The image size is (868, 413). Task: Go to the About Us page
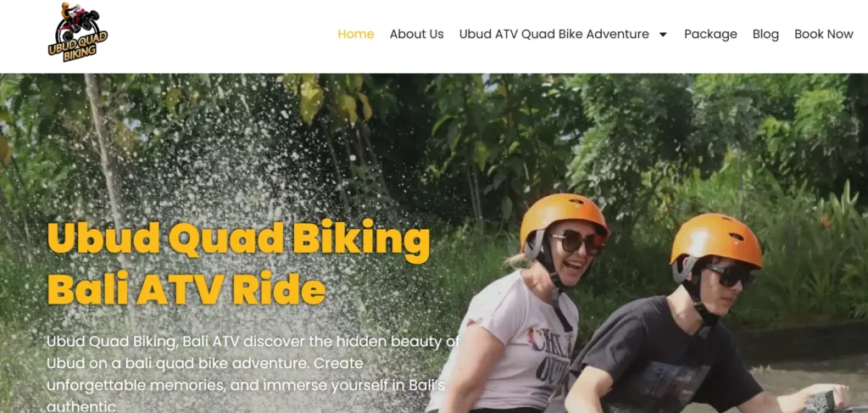click(416, 34)
